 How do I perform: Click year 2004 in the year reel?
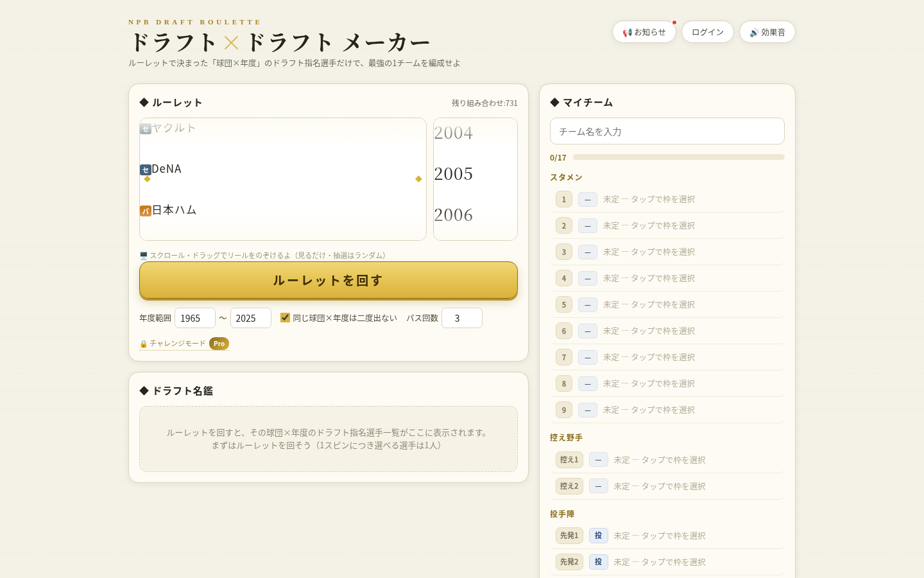454,133
